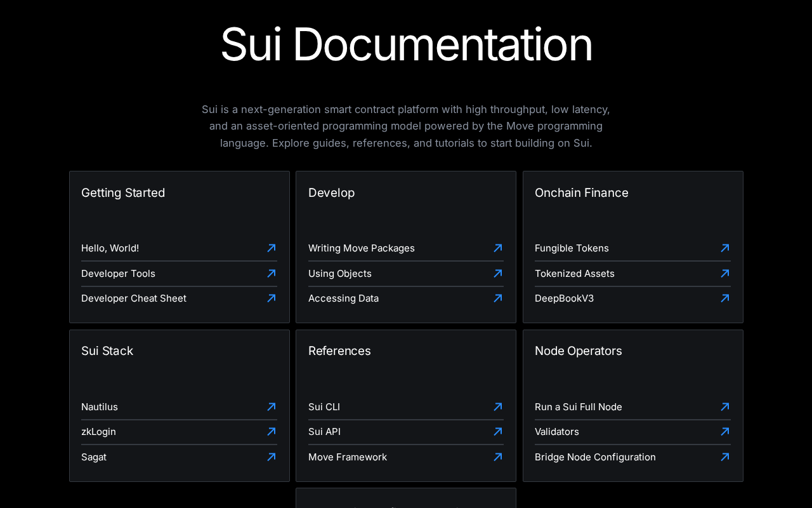
Task: Click the Node Operators card heading
Action: coord(579,351)
